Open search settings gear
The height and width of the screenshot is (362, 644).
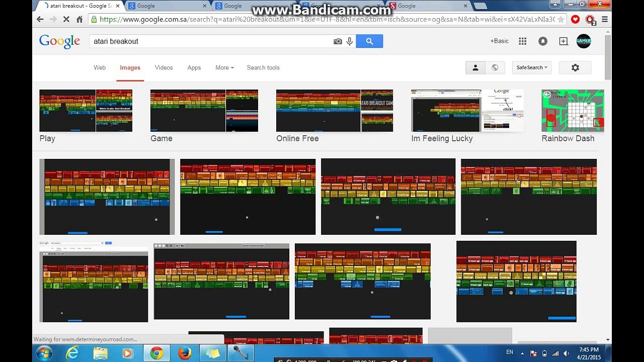point(575,67)
